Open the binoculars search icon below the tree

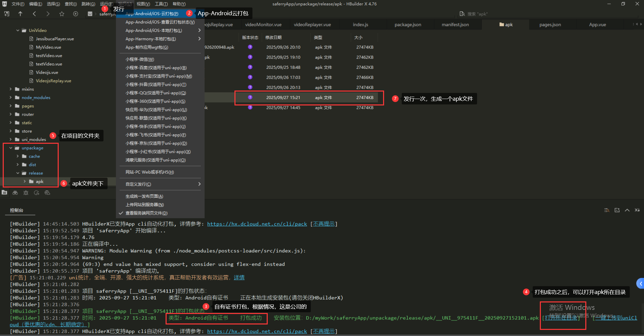click(x=15, y=193)
